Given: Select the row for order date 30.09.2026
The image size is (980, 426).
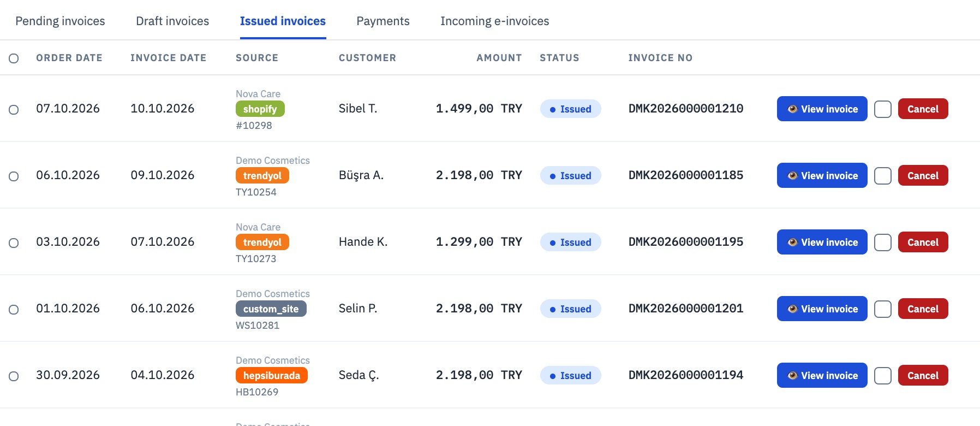Looking at the screenshot, I should pyautogui.click(x=14, y=376).
